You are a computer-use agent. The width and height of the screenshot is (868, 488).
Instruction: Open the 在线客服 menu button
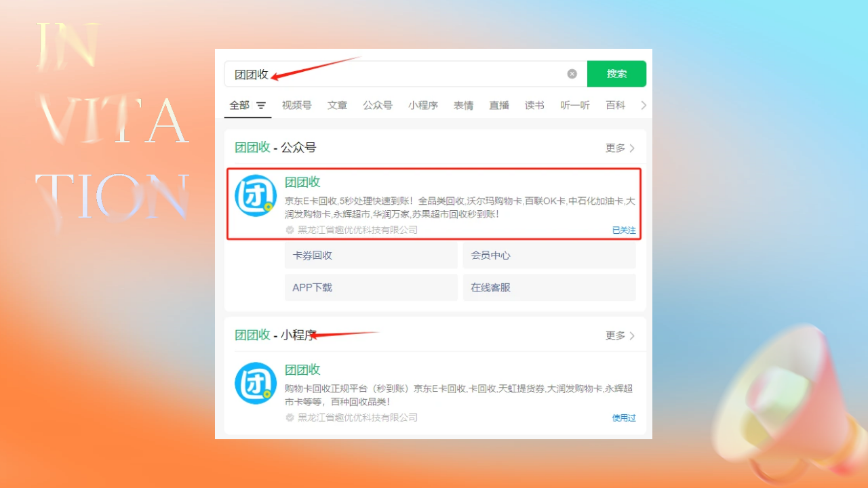pyautogui.click(x=549, y=287)
